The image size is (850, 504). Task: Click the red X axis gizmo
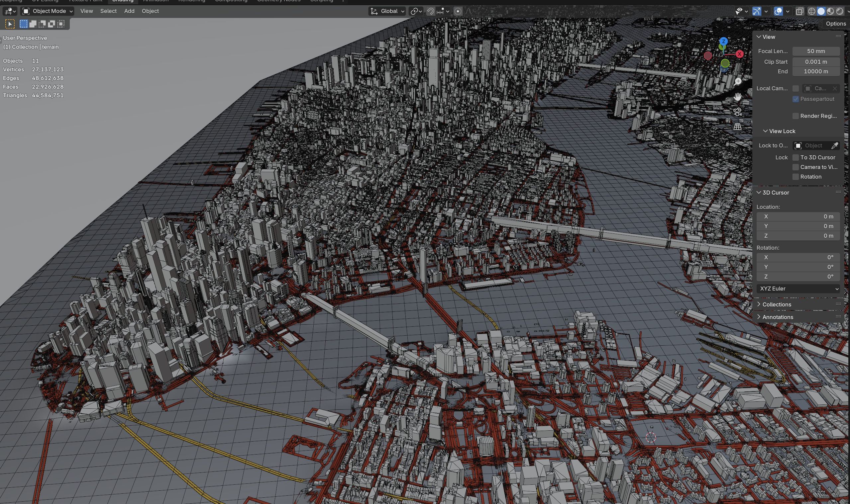(x=739, y=54)
